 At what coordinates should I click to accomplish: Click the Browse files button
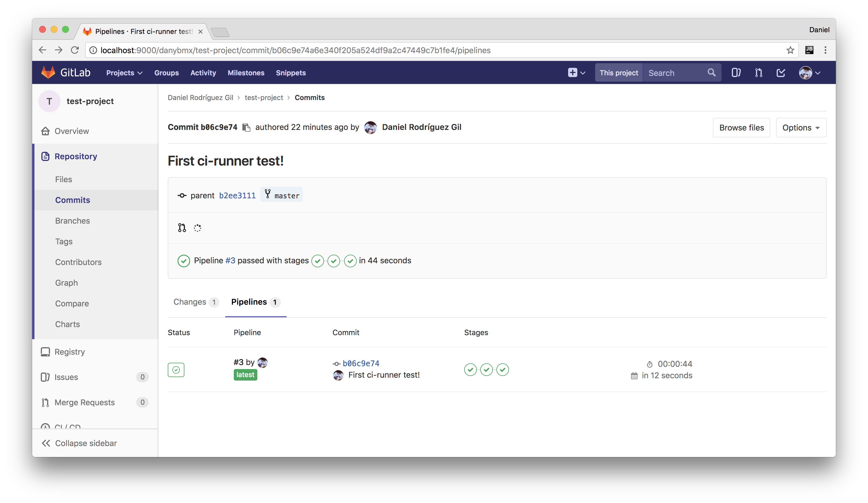pos(741,128)
